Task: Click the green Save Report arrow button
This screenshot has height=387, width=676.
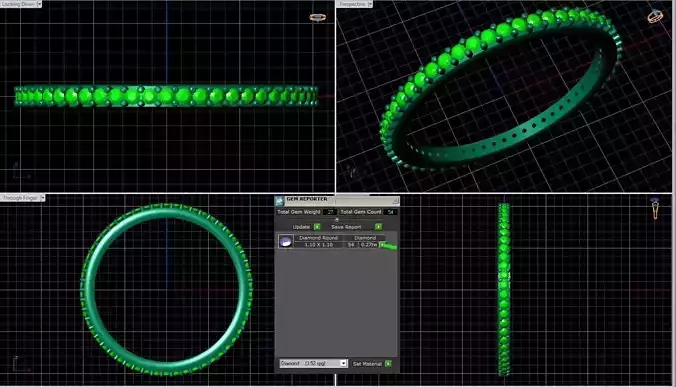Action: click(378, 227)
